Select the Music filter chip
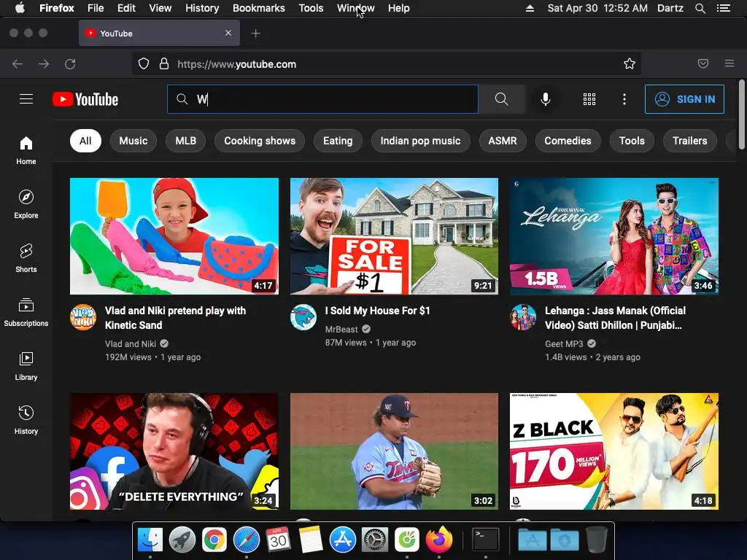The width and height of the screenshot is (747, 560). coord(133,141)
